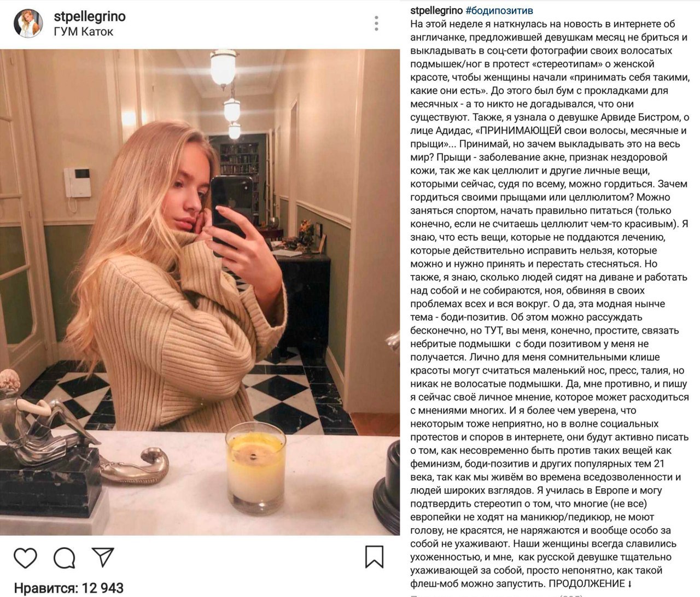Open the stpellegrino profile avatar

[x=28, y=24]
